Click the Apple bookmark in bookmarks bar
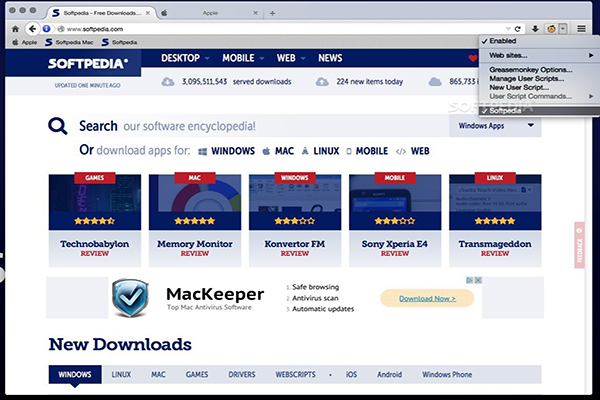600x400 pixels. click(25, 42)
